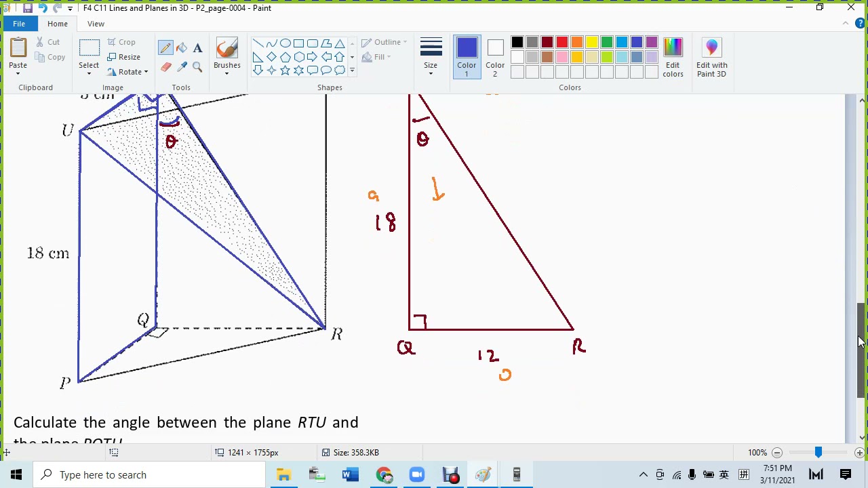The height and width of the screenshot is (488, 868).
Task: Click the Undo arrow in title bar
Action: (42, 8)
